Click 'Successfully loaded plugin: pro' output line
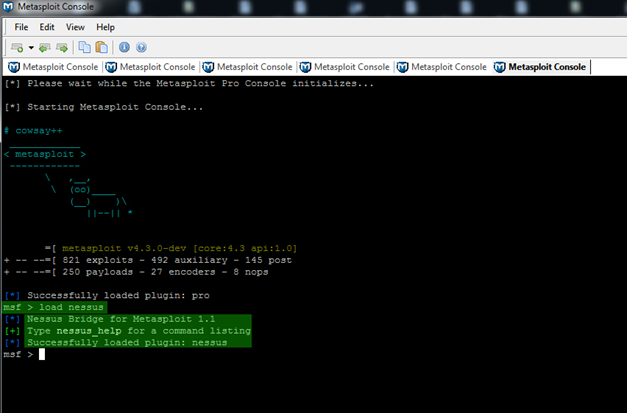The height and width of the screenshot is (413, 627). (118, 295)
